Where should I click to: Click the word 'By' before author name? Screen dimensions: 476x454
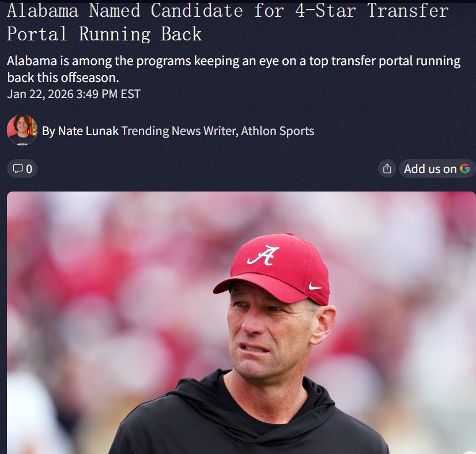click(x=48, y=131)
